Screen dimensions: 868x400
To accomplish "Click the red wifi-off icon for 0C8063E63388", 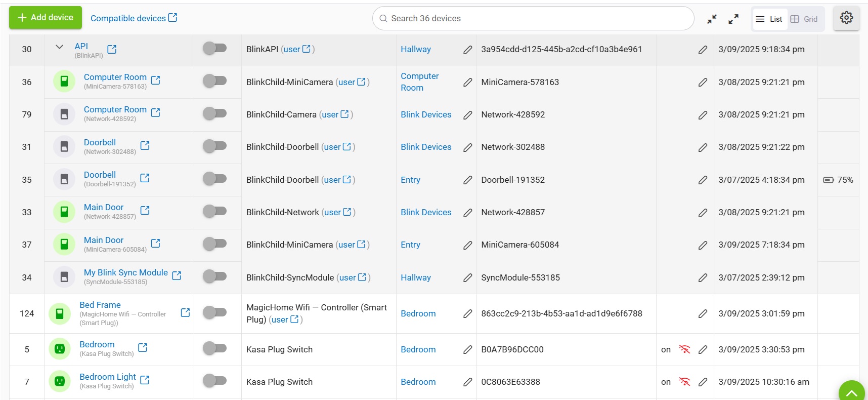I will coord(684,382).
